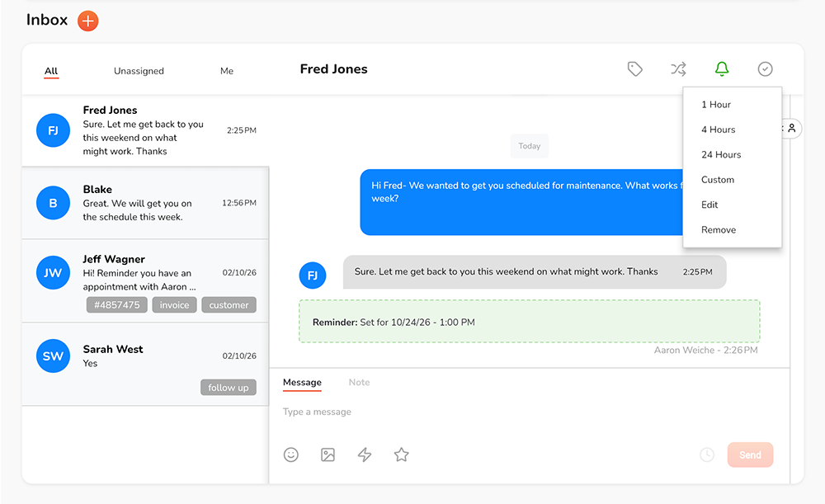Click the follow up tag
This screenshot has width=825, height=504.
[229, 388]
